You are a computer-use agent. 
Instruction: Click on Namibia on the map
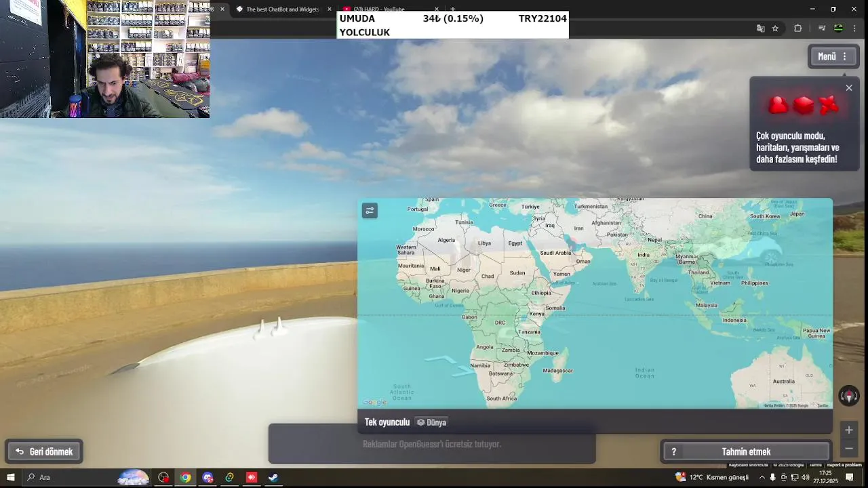click(x=480, y=365)
